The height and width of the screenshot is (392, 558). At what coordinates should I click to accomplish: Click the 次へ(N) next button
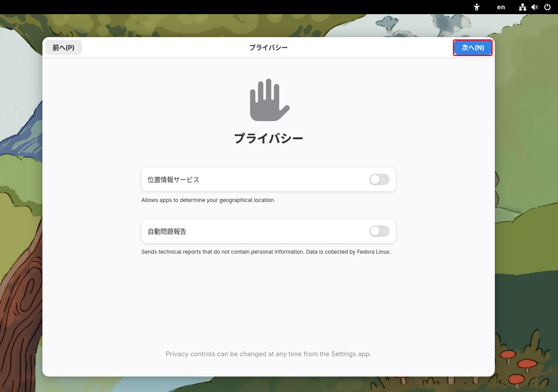(x=473, y=48)
